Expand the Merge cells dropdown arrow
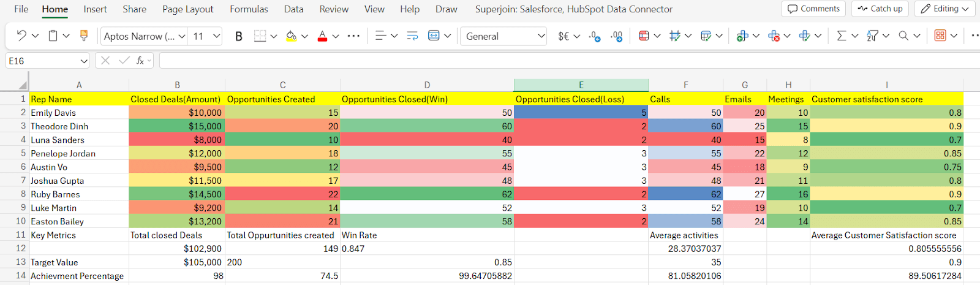 (x=448, y=36)
